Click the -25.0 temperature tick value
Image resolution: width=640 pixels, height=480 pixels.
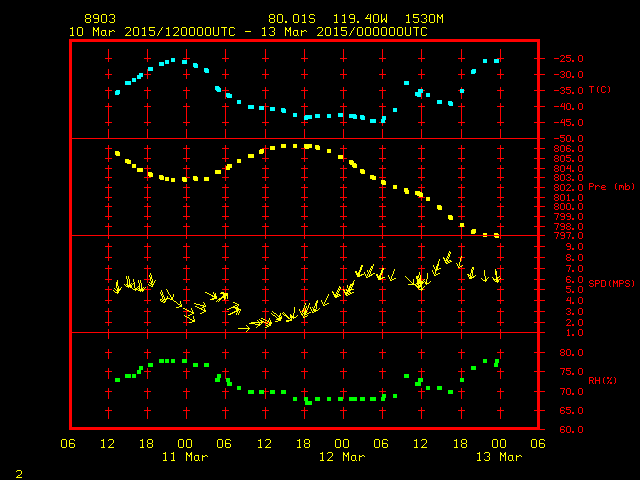point(569,58)
